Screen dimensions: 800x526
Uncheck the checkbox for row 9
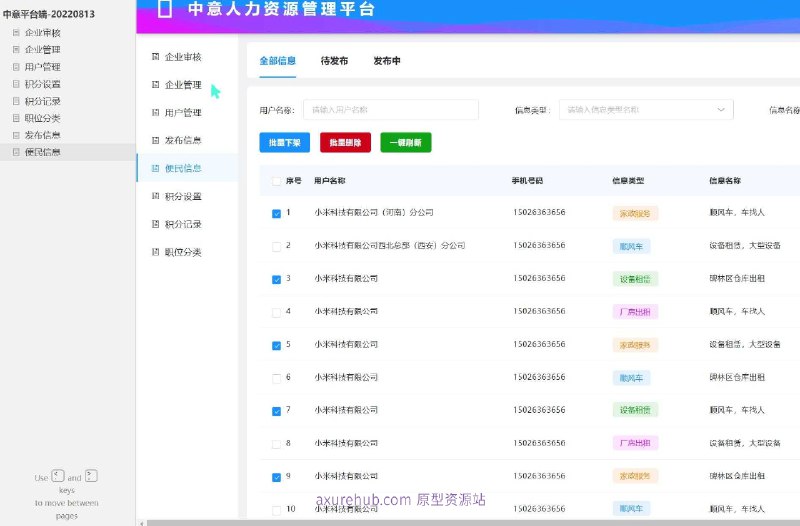tap(277, 477)
